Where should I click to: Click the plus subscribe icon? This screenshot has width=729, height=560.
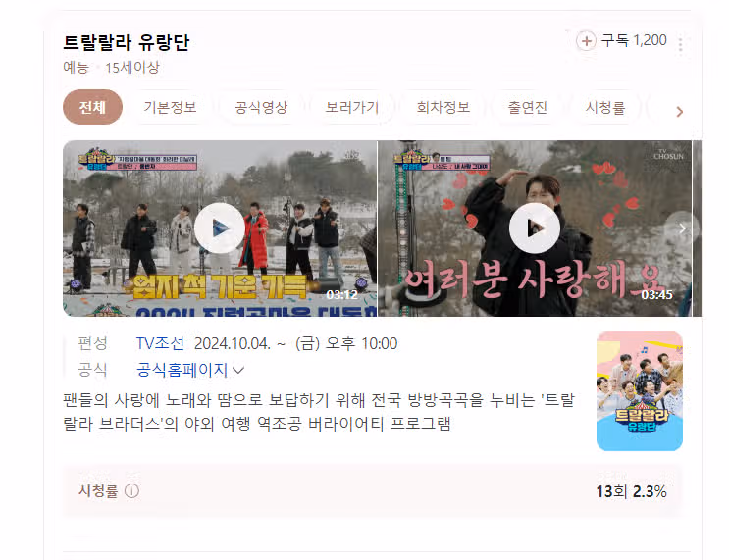coord(586,41)
